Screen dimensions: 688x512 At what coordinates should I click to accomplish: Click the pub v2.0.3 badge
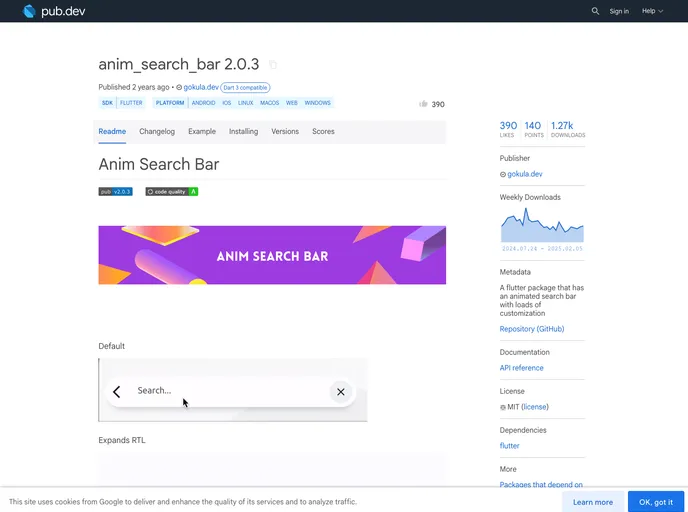[x=115, y=191]
